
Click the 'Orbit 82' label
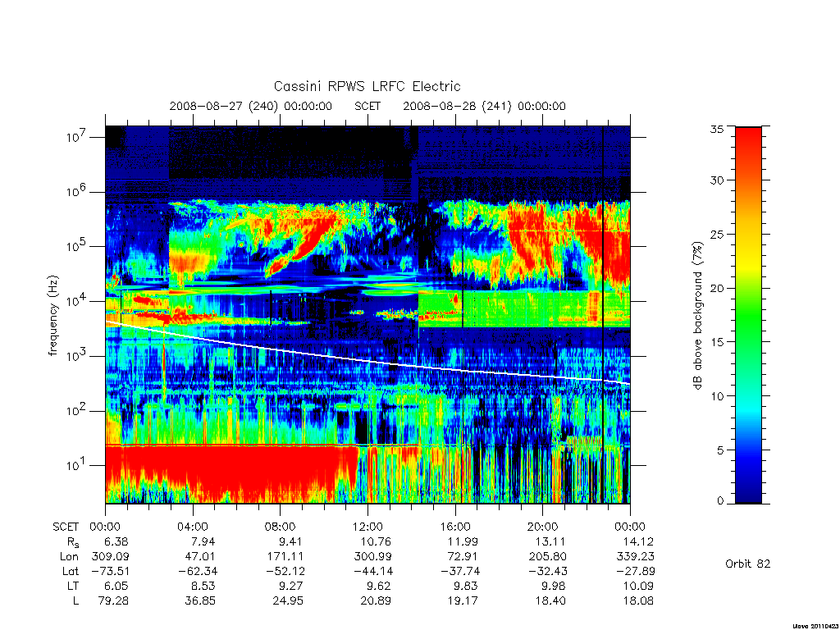tap(748, 564)
